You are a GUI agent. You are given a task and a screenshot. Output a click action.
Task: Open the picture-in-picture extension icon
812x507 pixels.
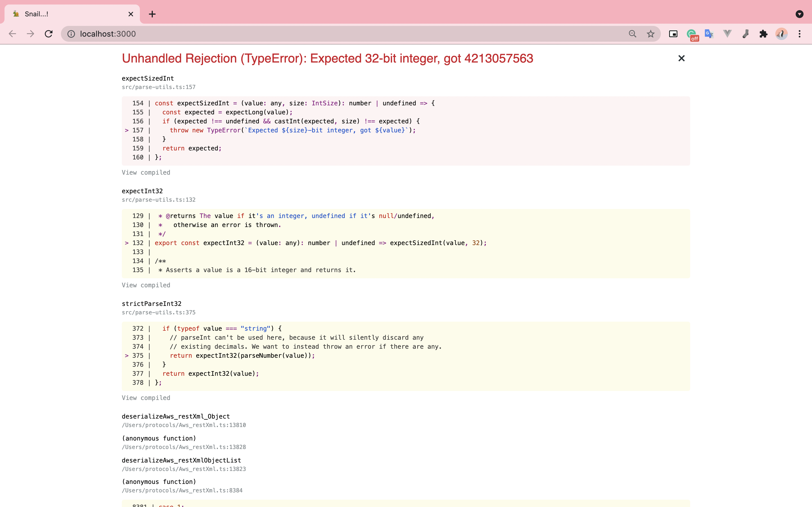click(x=673, y=34)
